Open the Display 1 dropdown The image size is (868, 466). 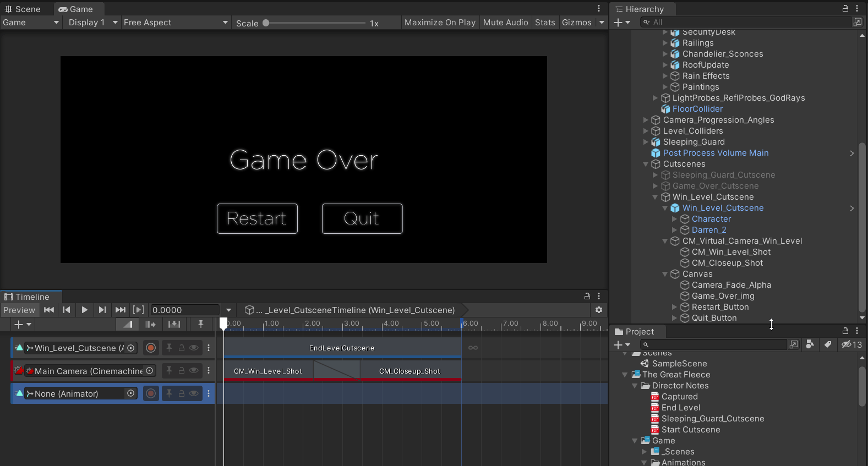[92, 23]
